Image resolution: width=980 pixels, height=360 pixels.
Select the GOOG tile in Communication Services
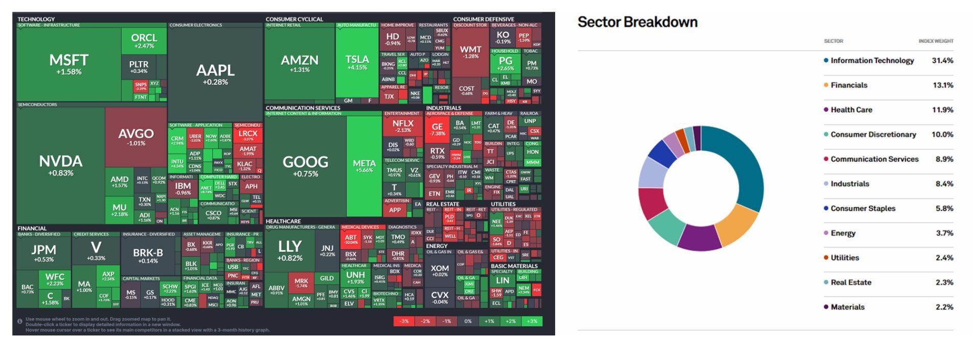(305, 166)
